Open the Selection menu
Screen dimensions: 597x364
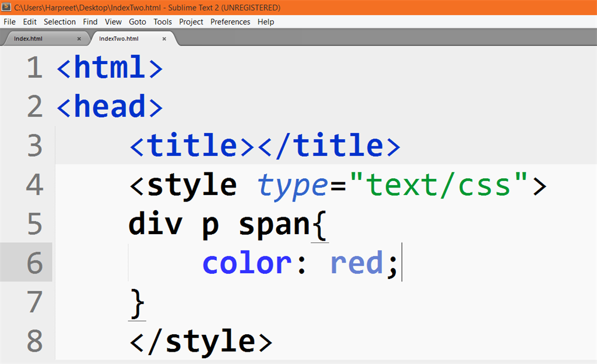coord(59,22)
